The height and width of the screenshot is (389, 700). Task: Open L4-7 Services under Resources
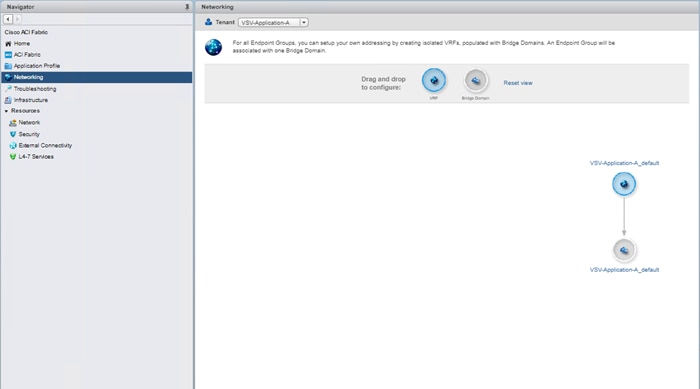tap(36, 157)
